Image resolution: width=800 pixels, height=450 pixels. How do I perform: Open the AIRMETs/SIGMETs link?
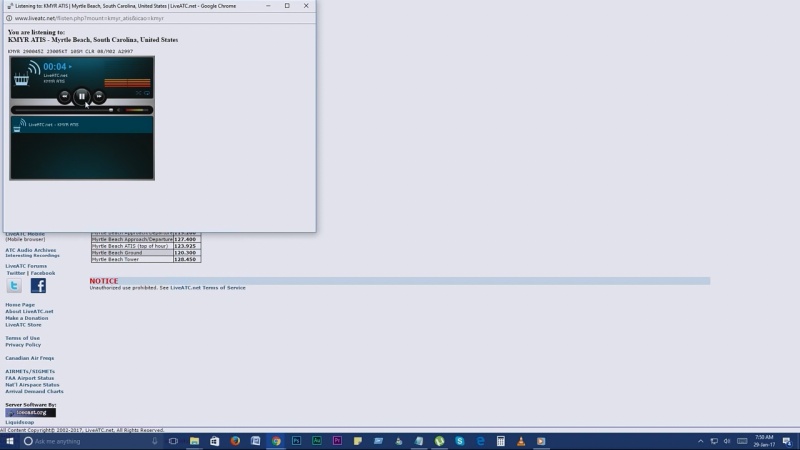click(x=30, y=371)
